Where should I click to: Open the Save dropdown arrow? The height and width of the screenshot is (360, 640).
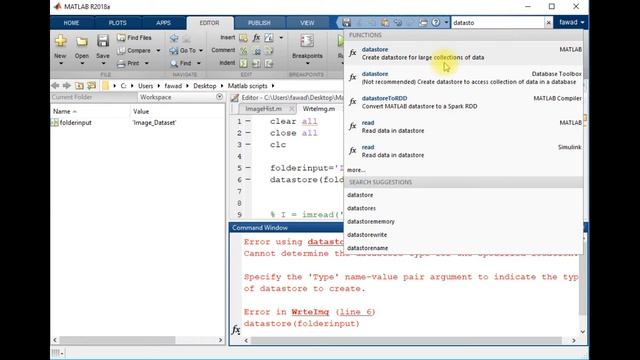[103, 63]
